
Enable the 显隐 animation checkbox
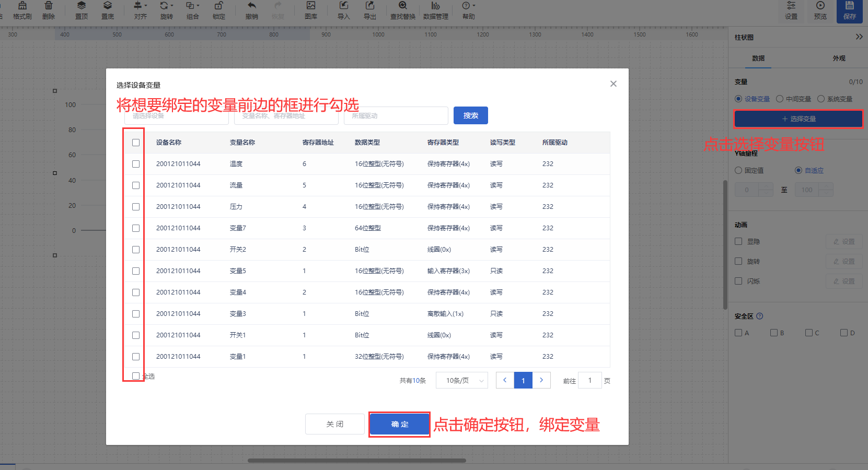[738, 241]
